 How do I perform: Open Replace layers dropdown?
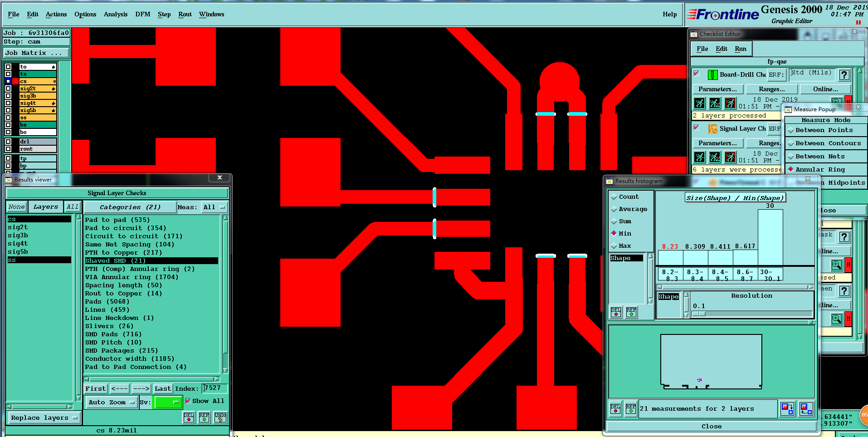point(44,418)
